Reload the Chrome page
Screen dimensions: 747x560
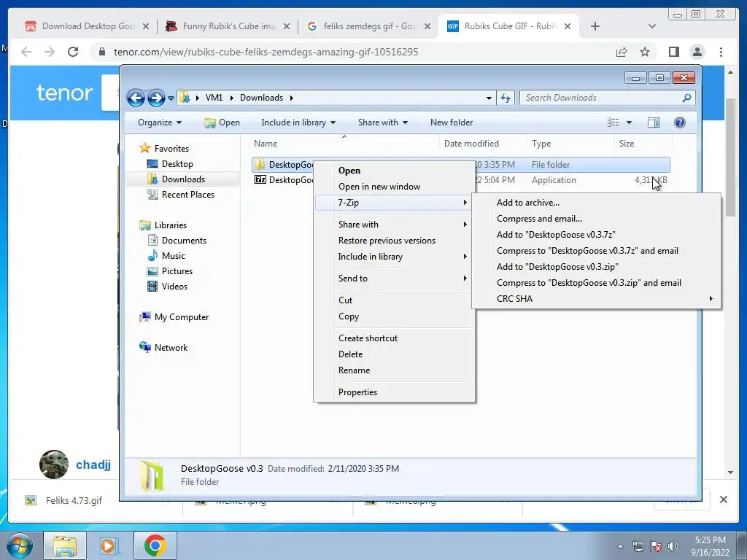(73, 52)
